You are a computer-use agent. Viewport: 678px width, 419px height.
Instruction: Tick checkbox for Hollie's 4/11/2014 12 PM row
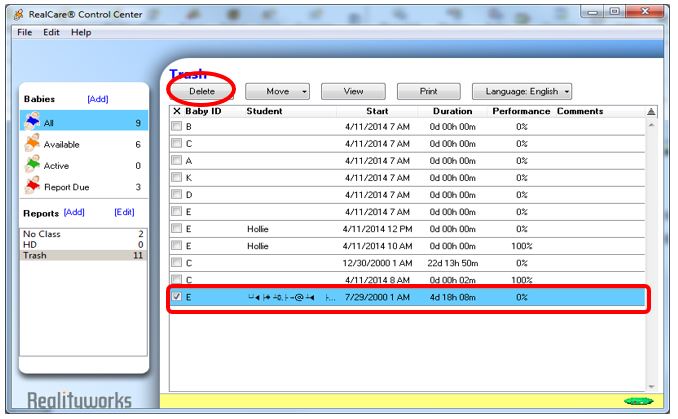[176, 228]
